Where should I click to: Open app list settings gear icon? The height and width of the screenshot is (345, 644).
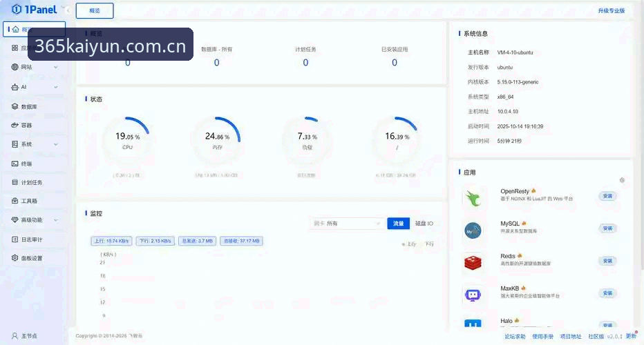(x=622, y=180)
